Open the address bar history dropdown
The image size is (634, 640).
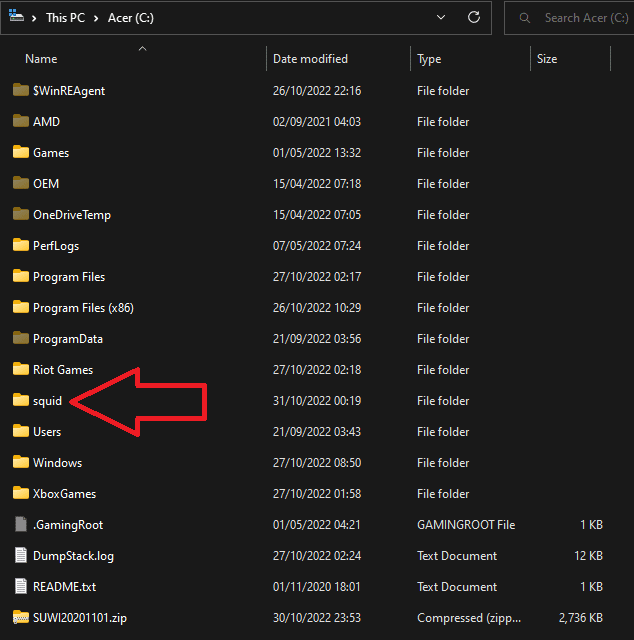(x=441, y=18)
